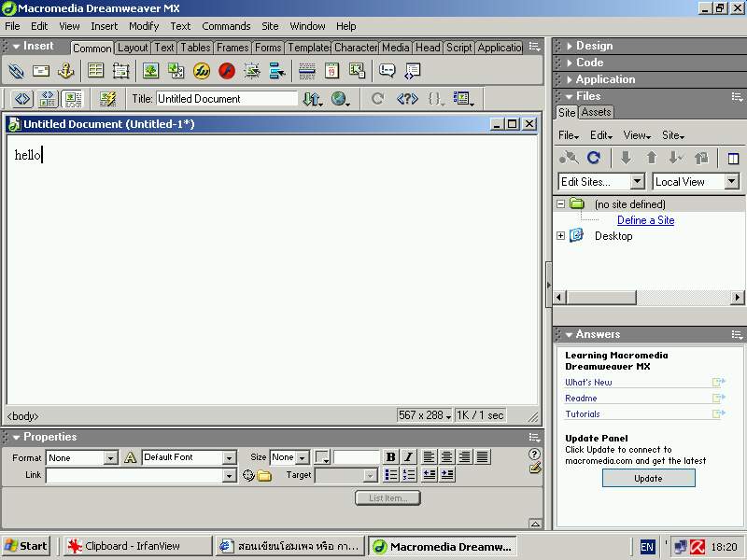Click the Insert Table icon
Screen dimensions: 747x560
[x=95, y=71]
